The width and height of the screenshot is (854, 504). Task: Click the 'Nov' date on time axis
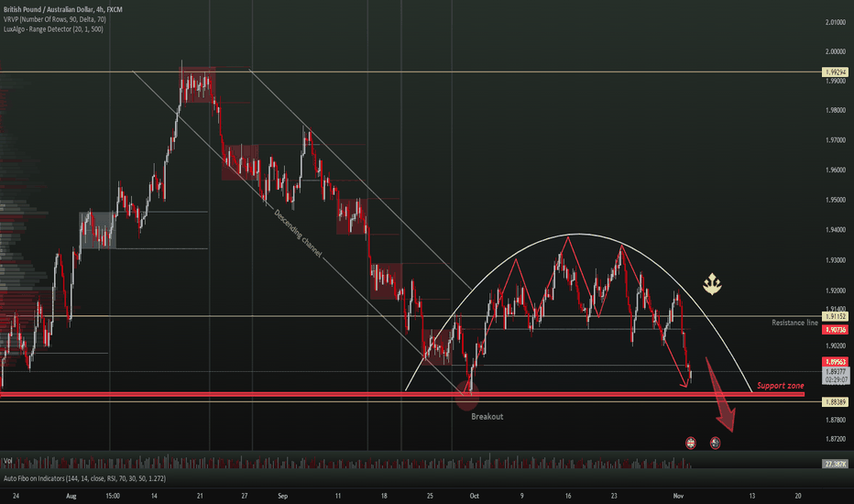point(678,496)
